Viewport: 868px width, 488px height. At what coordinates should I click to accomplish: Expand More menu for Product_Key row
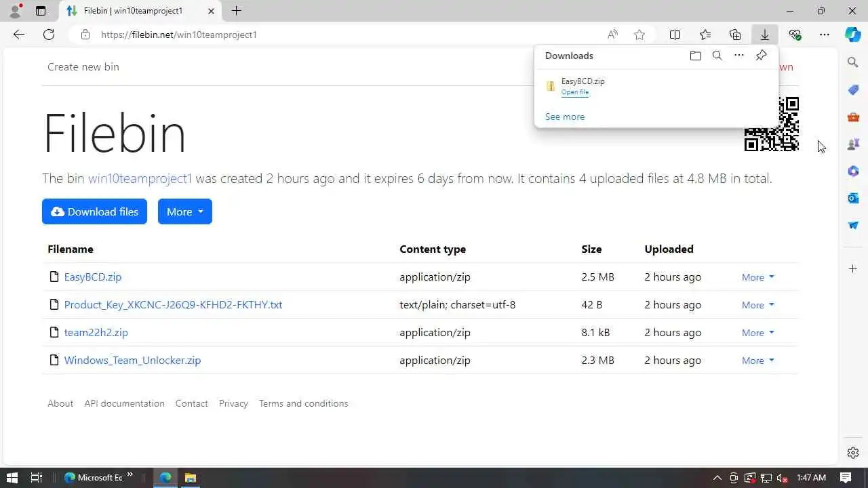coord(757,305)
